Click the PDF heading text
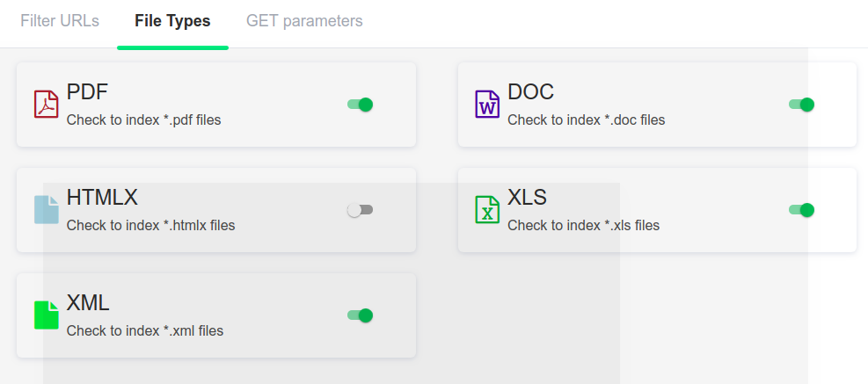 click(87, 92)
